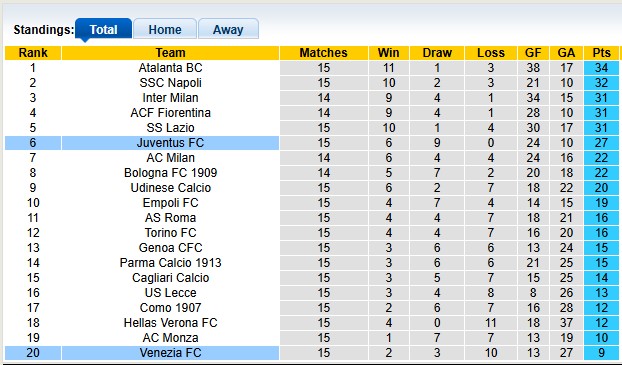Image resolution: width=622 pixels, height=365 pixels.
Task: Open the Como 1907 team link
Action: [x=171, y=308]
